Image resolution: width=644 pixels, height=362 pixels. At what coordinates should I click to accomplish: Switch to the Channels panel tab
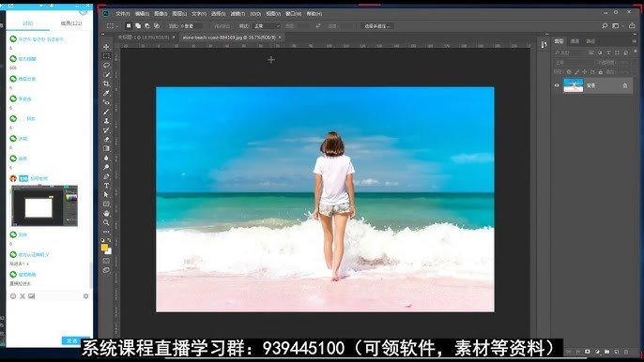pos(575,41)
